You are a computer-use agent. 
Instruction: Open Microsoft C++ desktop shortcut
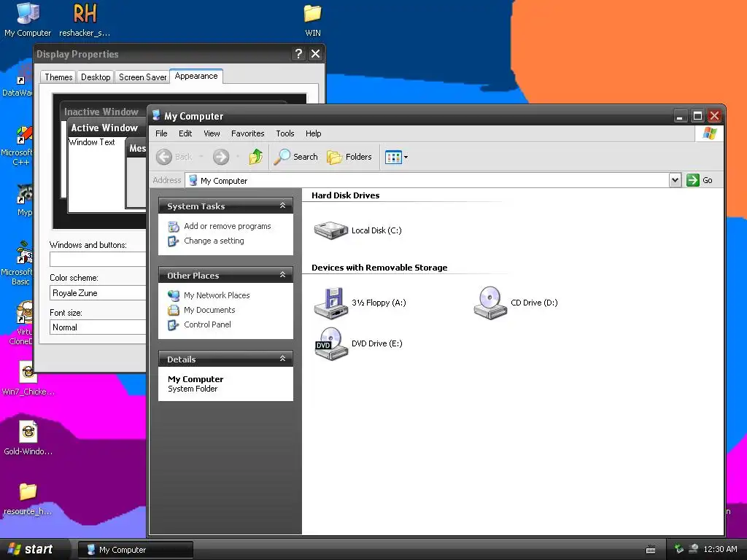(x=18, y=146)
